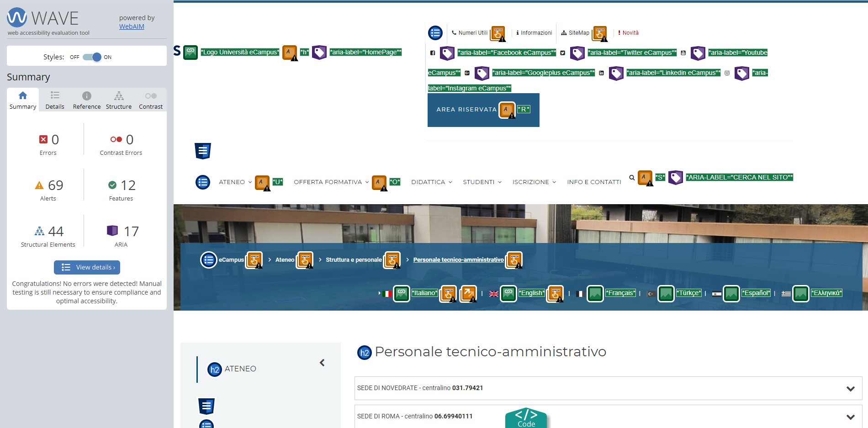Collapse the Ateneo sidebar with the chevron
The width and height of the screenshot is (868, 428).
(322, 363)
